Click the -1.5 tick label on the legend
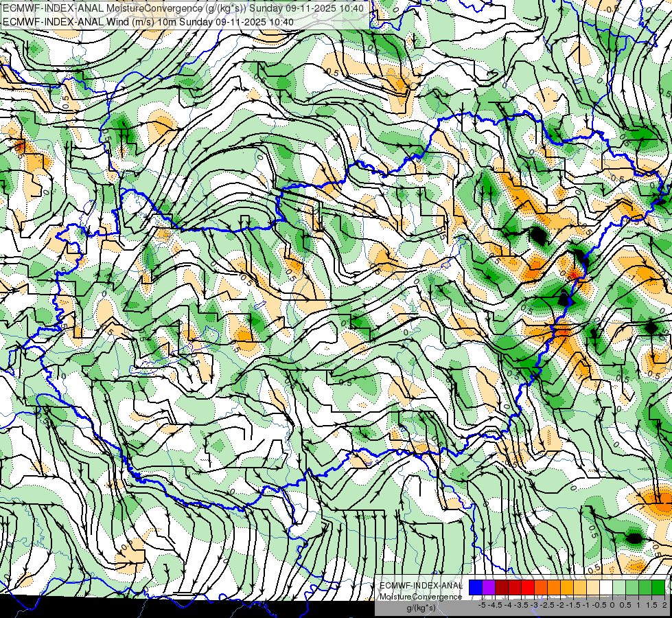The image size is (672, 618). 573,605
